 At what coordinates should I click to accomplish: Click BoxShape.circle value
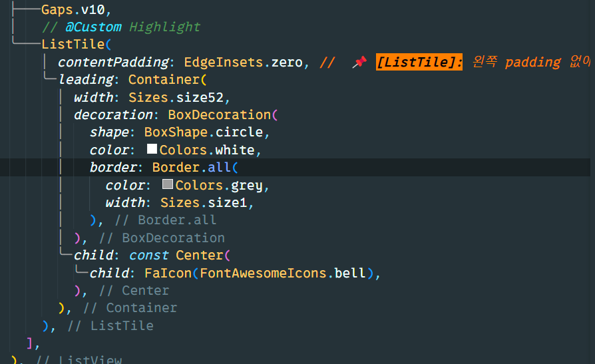pyautogui.click(x=204, y=132)
